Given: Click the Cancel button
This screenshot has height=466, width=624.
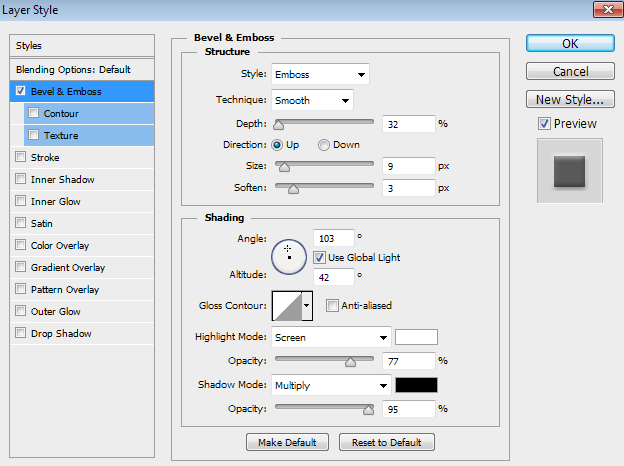Looking at the screenshot, I should pos(570,71).
